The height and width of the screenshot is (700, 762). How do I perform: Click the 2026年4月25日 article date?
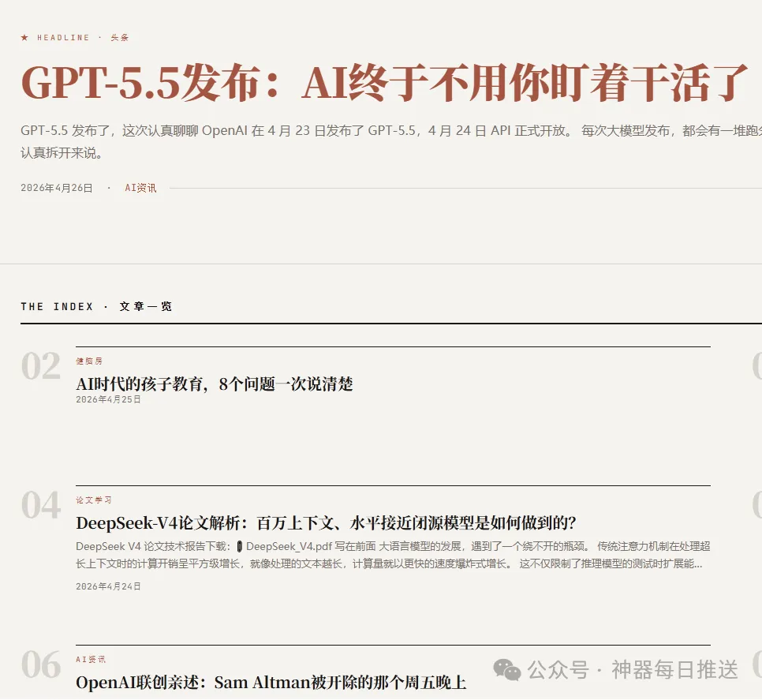pos(108,399)
